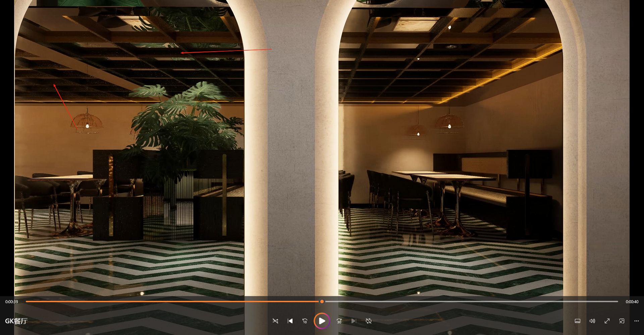Skip forward 30 seconds
The width and height of the screenshot is (644, 335).
[x=339, y=321]
